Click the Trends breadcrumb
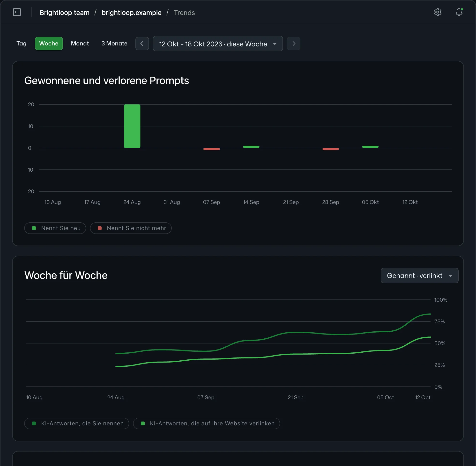 click(x=184, y=13)
